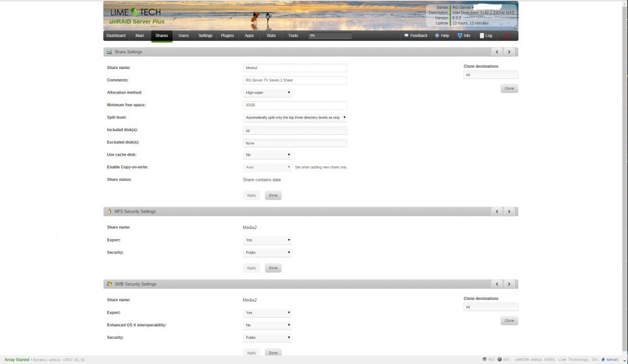Click the Comments input field
This screenshot has height=364, width=628.
(x=295, y=80)
